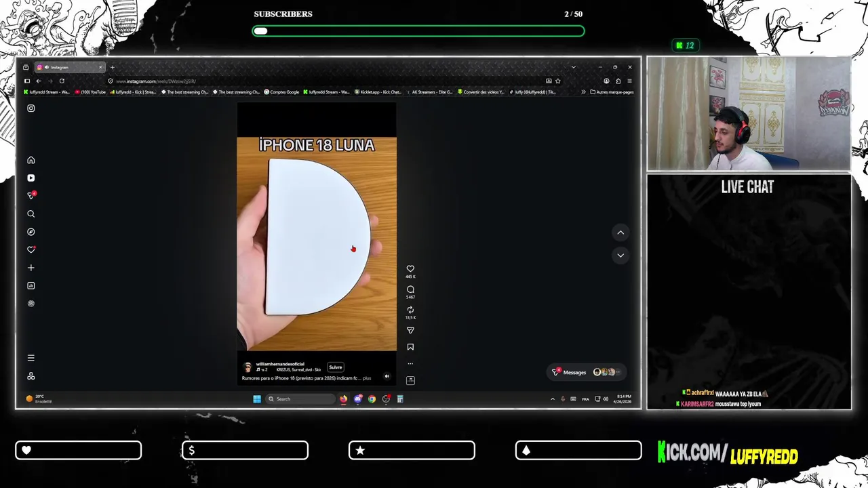Click reel video to pause playback
This screenshot has height=488, width=868.
[317, 244]
